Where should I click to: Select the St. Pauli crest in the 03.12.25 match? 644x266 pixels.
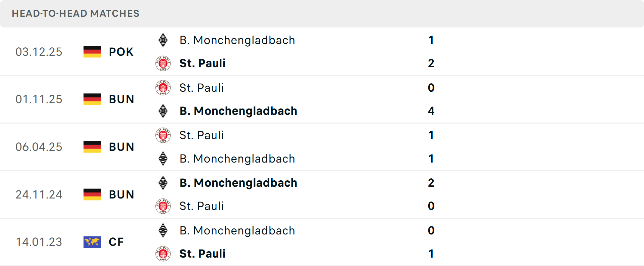point(163,63)
